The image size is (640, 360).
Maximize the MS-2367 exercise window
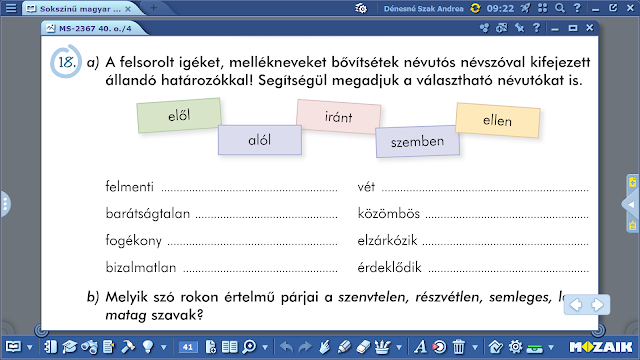click(x=573, y=28)
